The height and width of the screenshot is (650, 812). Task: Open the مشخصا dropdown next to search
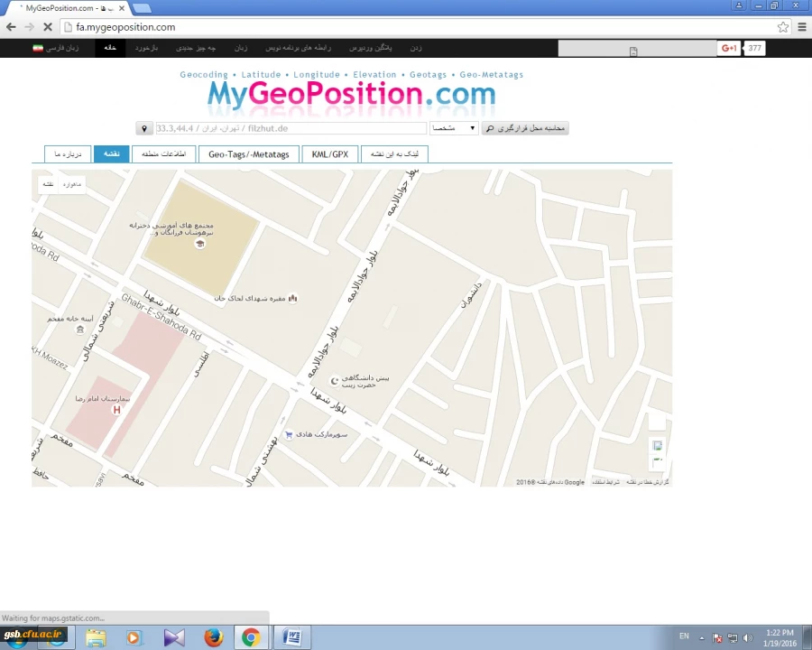(454, 129)
